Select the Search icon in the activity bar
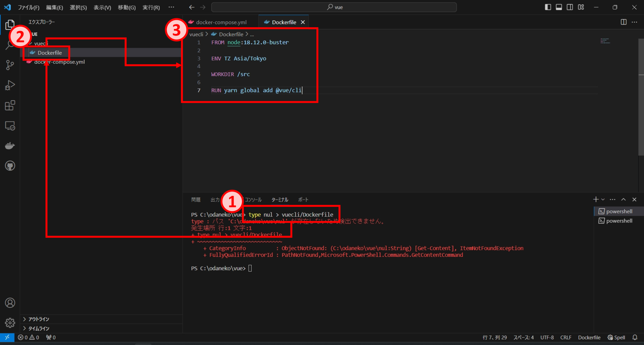The image size is (644, 345). 10,45
